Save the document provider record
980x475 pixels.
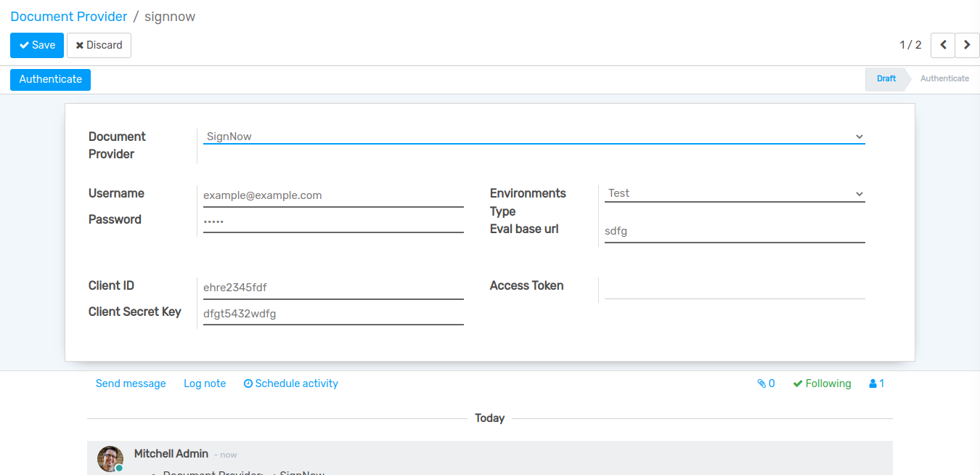(x=37, y=45)
